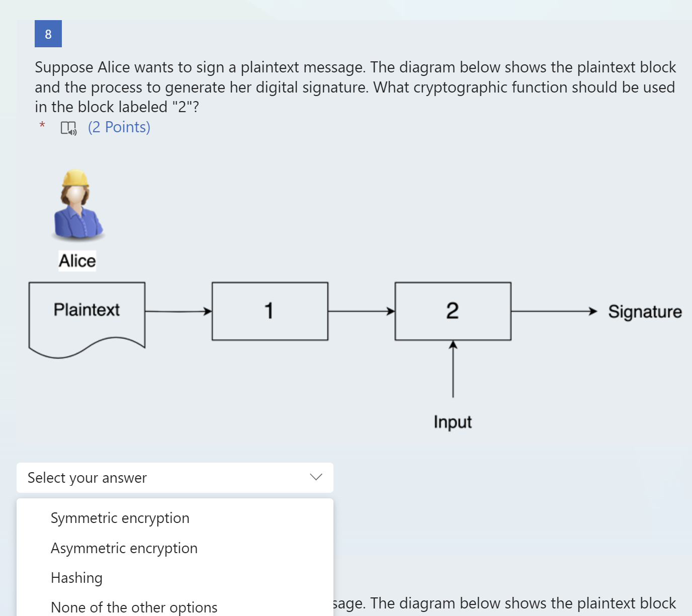This screenshot has height=616, width=692.
Task: Click the Alice name label
Action: pos(77,260)
